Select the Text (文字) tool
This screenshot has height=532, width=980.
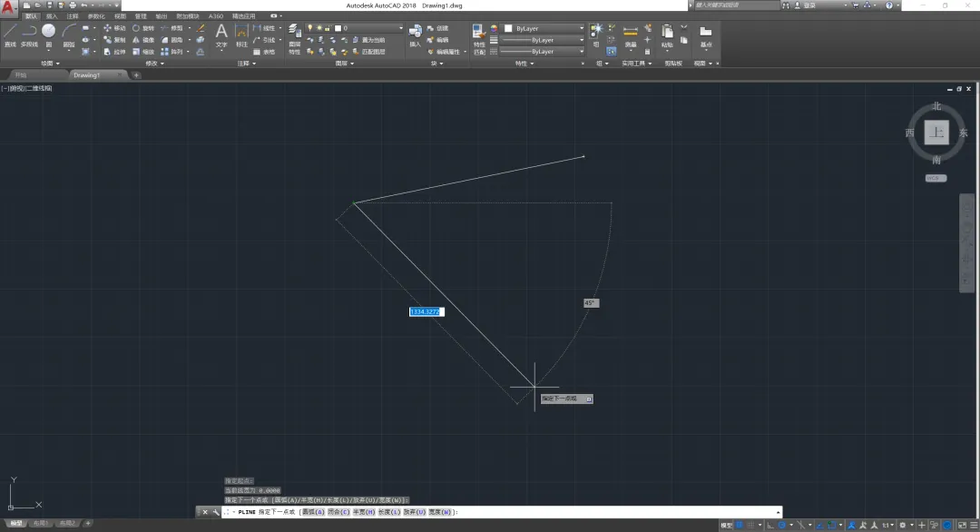click(x=221, y=35)
